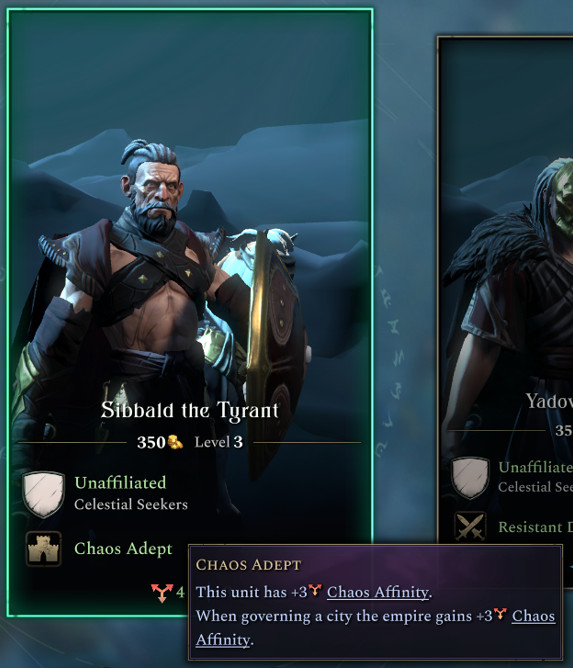Click the Chaos Affinity icon beside the 4
Image resolution: width=573 pixels, height=668 pixels.
click(162, 593)
